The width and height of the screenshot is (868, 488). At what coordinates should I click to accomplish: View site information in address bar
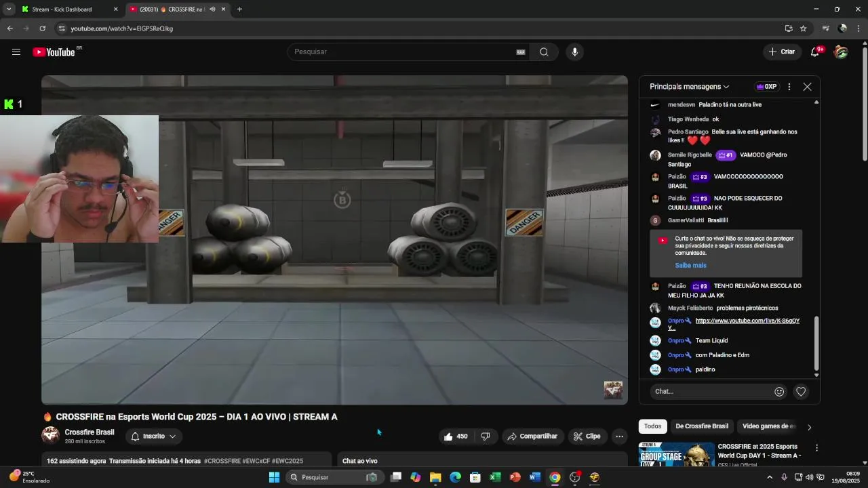(x=62, y=28)
